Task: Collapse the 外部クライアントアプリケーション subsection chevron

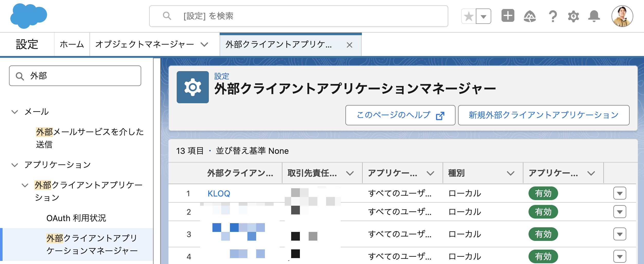Action: 25,185
